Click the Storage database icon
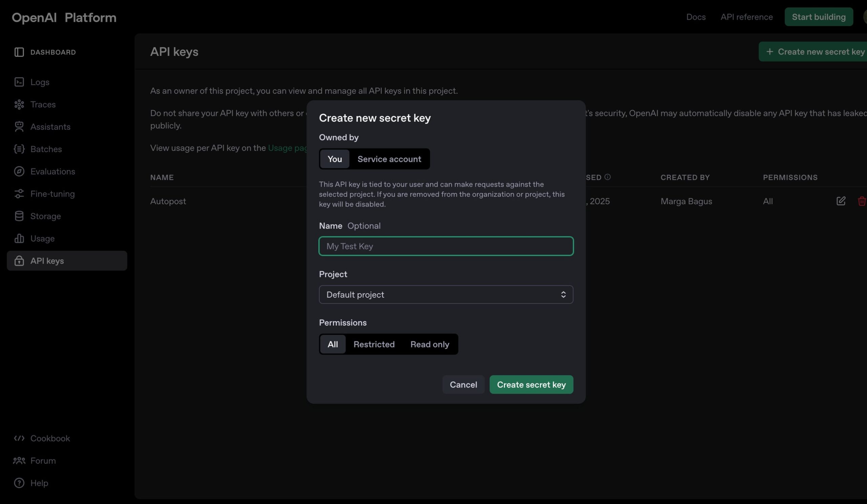 click(19, 216)
